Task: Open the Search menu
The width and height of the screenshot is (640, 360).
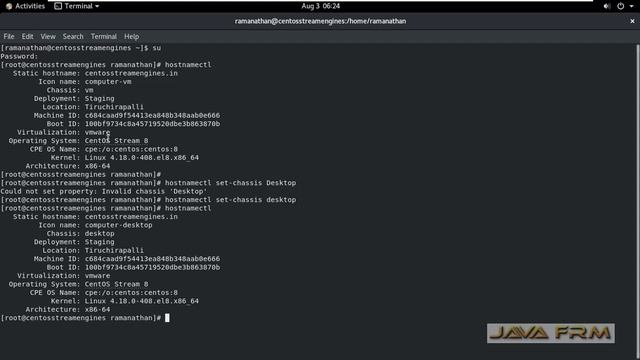Action: pyautogui.click(x=73, y=36)
